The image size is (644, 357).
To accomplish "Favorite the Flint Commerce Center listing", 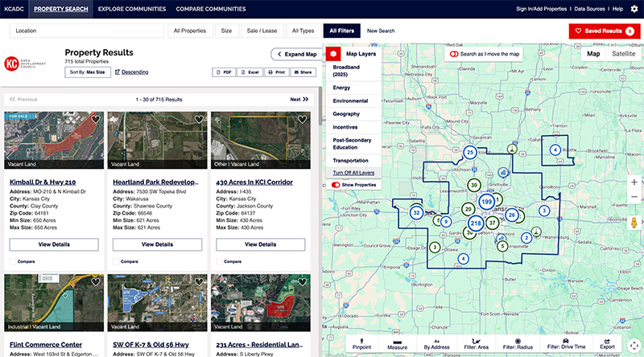I will (x=96, y=282).
